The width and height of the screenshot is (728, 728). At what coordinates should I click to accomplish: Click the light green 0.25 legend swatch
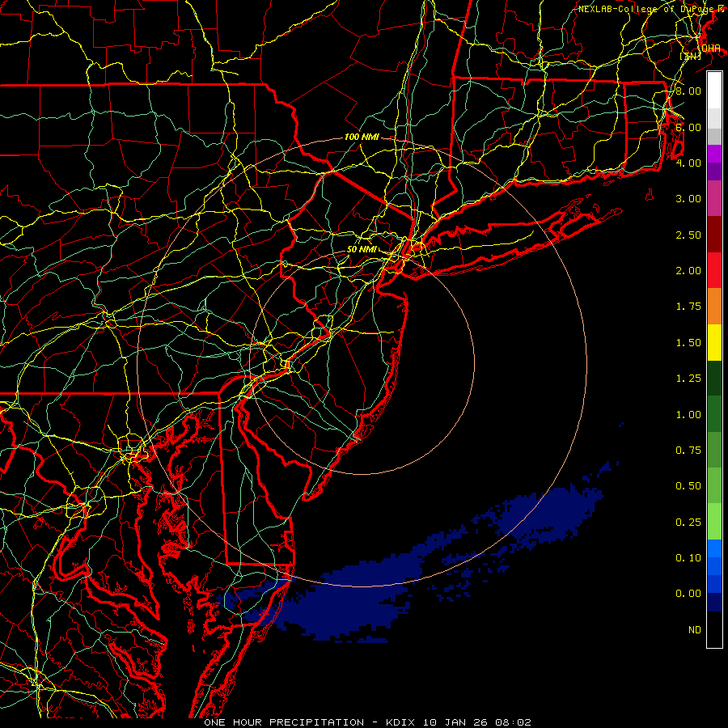[714, 522]
